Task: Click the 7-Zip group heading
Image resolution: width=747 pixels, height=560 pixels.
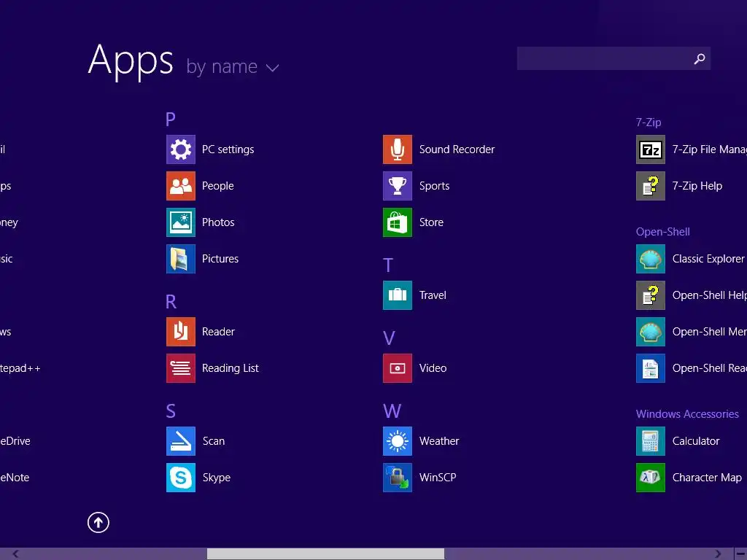Action: click(x=649, y=122)
